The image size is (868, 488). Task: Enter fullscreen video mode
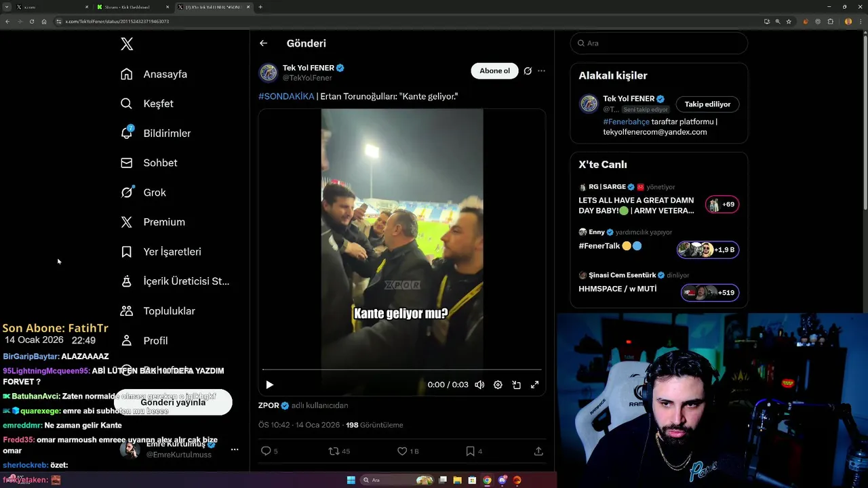click(x=534, y=385)
